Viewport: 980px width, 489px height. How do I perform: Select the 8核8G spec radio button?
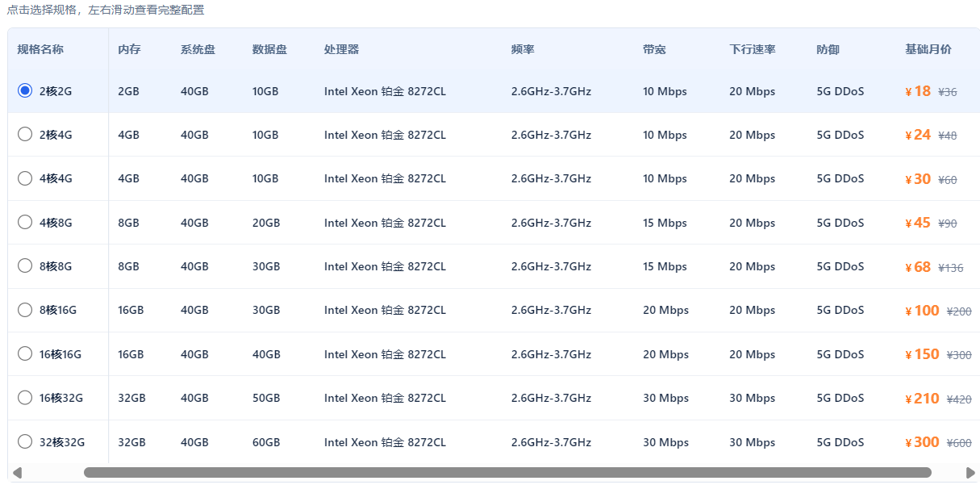(x=25, y=265)
